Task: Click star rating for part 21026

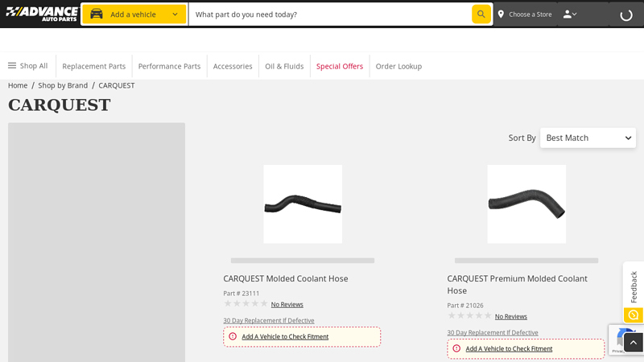Action: [469, 315]
